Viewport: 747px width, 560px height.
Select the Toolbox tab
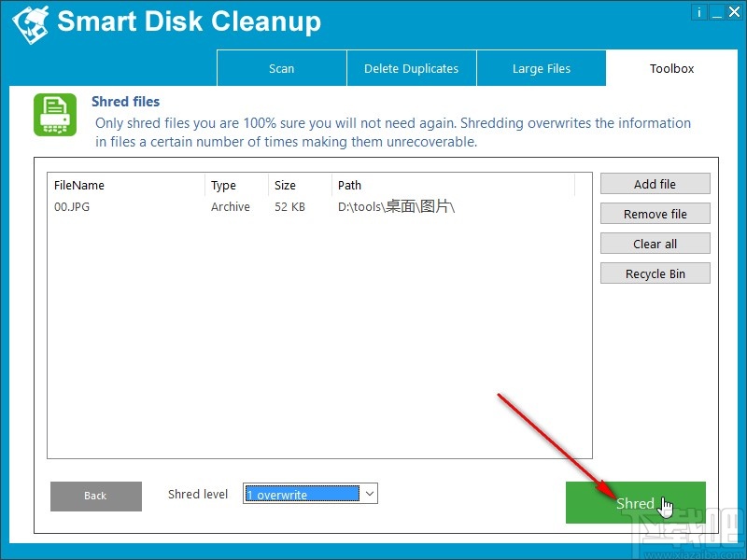[671, 68]
